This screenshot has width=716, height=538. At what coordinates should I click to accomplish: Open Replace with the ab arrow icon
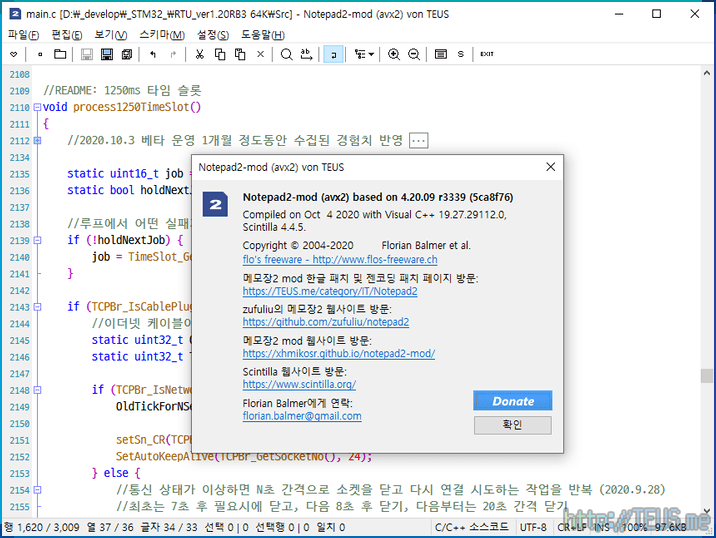click(306, 54)
